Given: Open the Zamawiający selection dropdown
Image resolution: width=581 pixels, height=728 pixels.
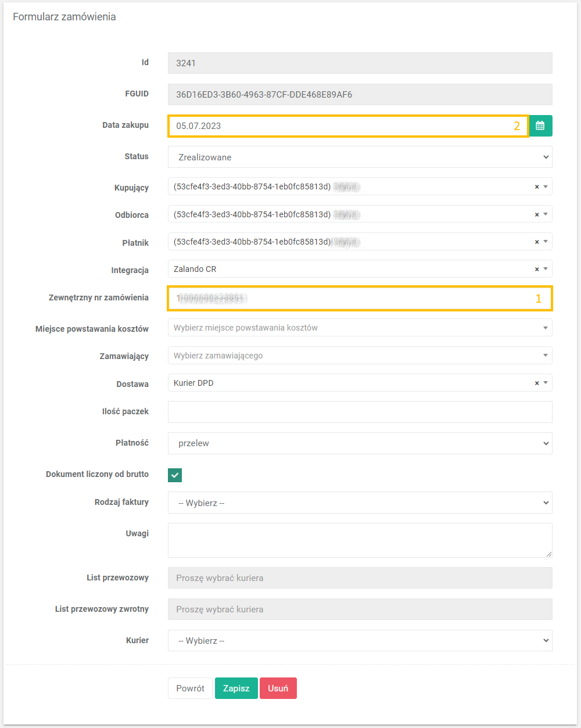Looking at the screenshot, I should coord(360,356).
